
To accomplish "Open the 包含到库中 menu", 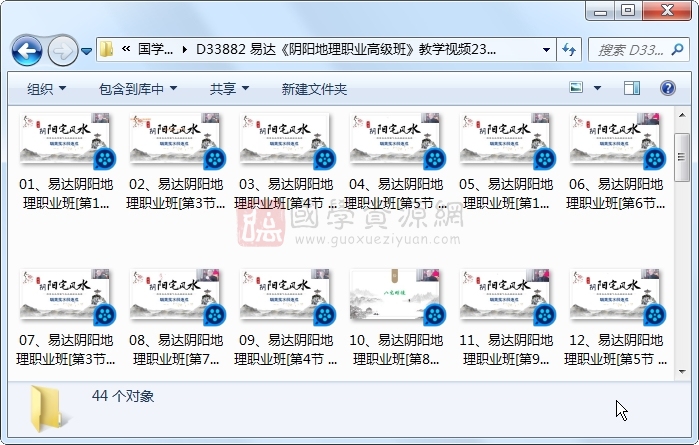I will pos(138,89).
